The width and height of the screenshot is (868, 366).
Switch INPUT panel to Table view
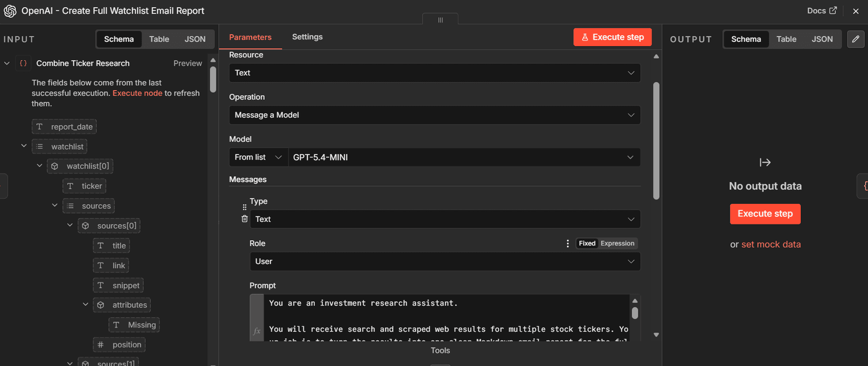tap(159, 39)
